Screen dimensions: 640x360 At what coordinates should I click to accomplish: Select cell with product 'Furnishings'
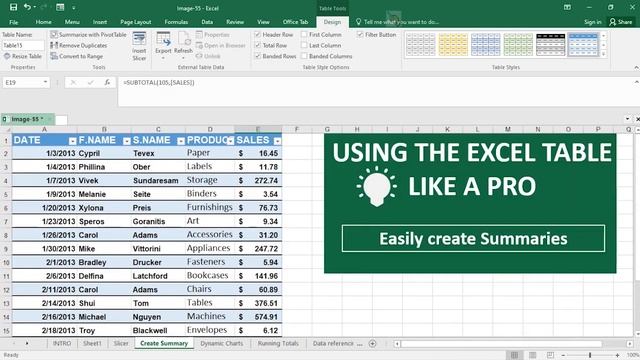point(210,207)
